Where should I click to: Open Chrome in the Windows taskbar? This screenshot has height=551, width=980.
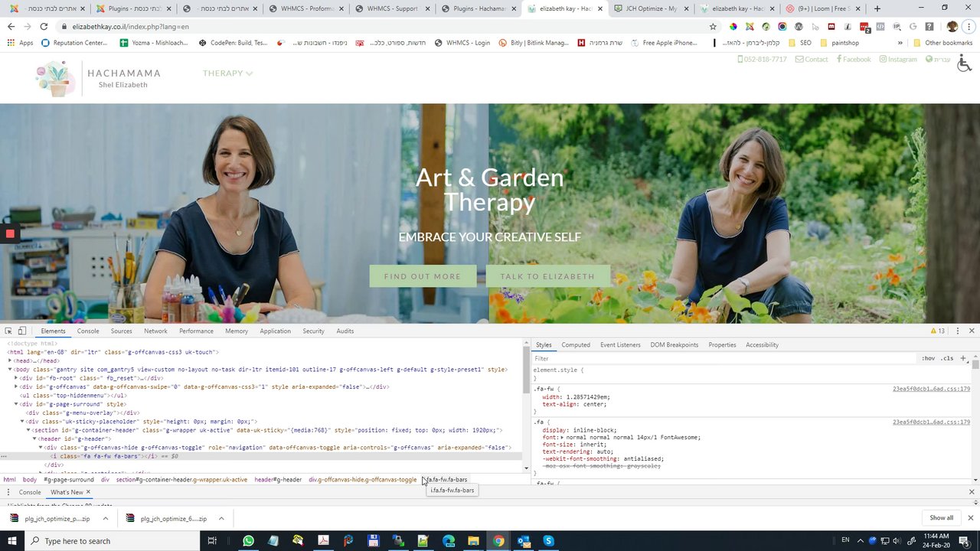pos(498,541)
